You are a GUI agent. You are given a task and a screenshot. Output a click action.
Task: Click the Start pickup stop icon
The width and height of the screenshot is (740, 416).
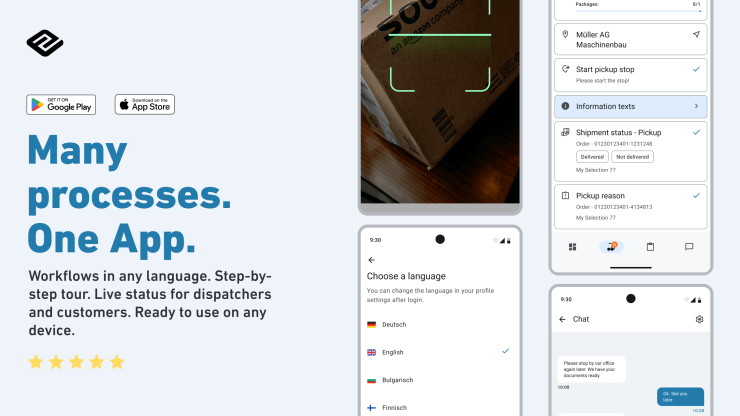click(565, 69)
